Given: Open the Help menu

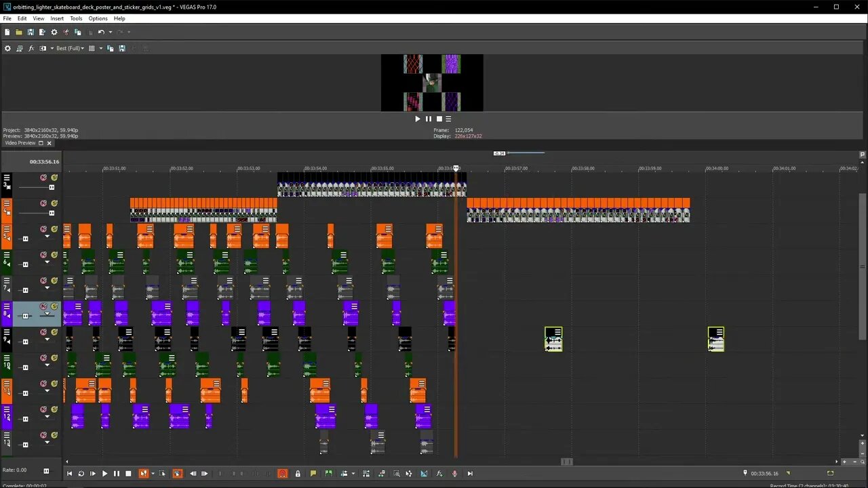Looking at the screenshot, I should pyautogui.click(x=119, y=18).
